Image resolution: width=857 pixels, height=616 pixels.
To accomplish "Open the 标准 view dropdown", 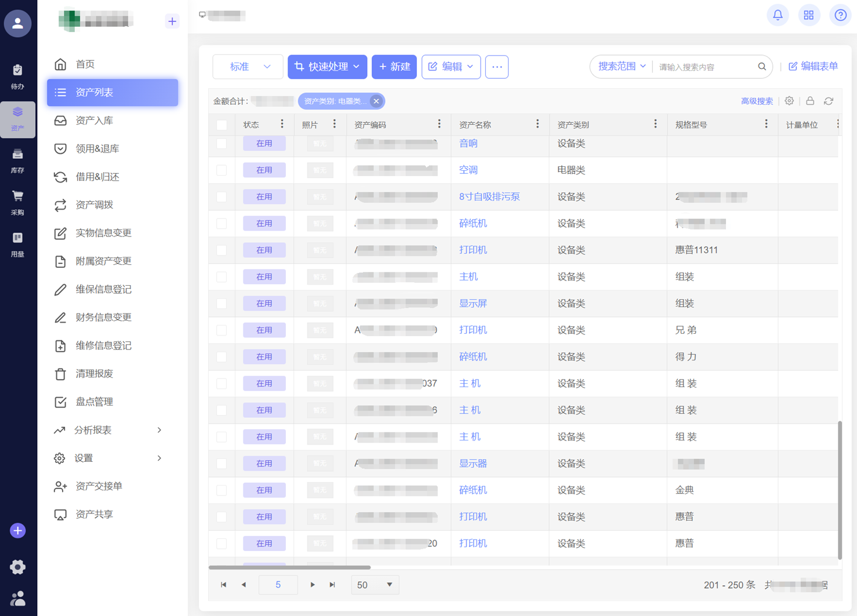I will [248, 67].
